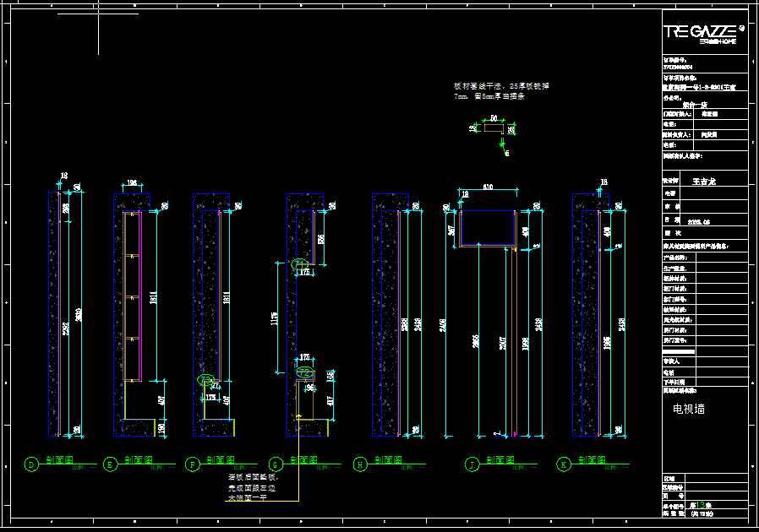The image size is (759, 532).
Task: Select the 18 dimension above section K
Action: pyautogui.click(x=604, y=182)
